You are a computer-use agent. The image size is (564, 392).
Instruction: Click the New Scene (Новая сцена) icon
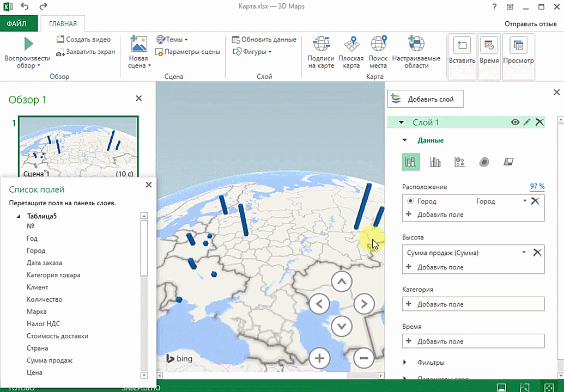(138, 44)
